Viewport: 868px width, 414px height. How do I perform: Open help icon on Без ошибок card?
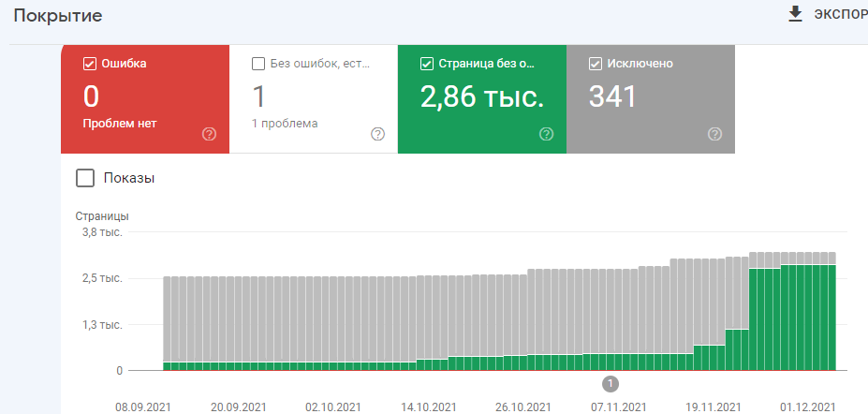(x=377, y=134)
